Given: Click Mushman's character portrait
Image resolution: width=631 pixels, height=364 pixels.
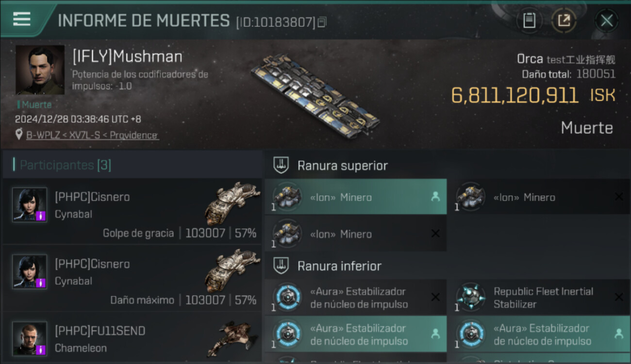Looking at the screenshot, I should click(x=40, y=70).
